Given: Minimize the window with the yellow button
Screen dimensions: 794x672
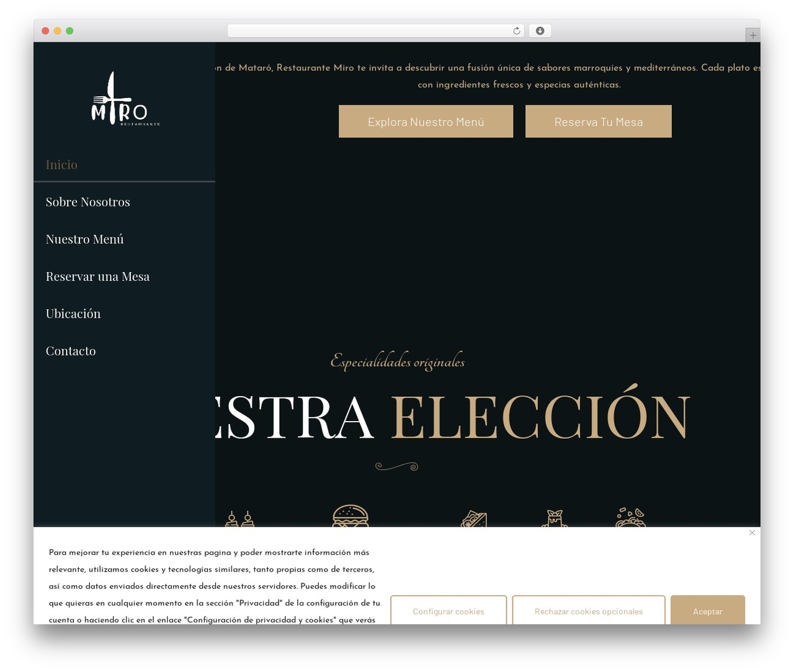Looking at the screenshot, I should [x=57, y=31].
